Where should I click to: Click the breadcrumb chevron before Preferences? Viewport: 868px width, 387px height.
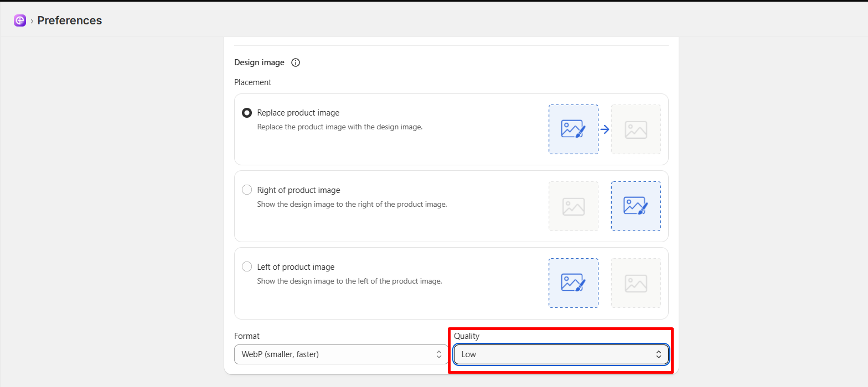pos(32,21)
